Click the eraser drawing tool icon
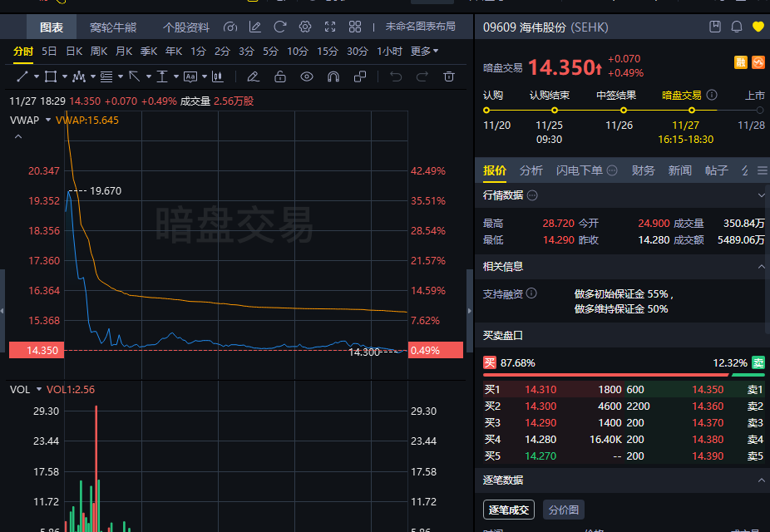770x532 pixels. [x=253, y=76]
